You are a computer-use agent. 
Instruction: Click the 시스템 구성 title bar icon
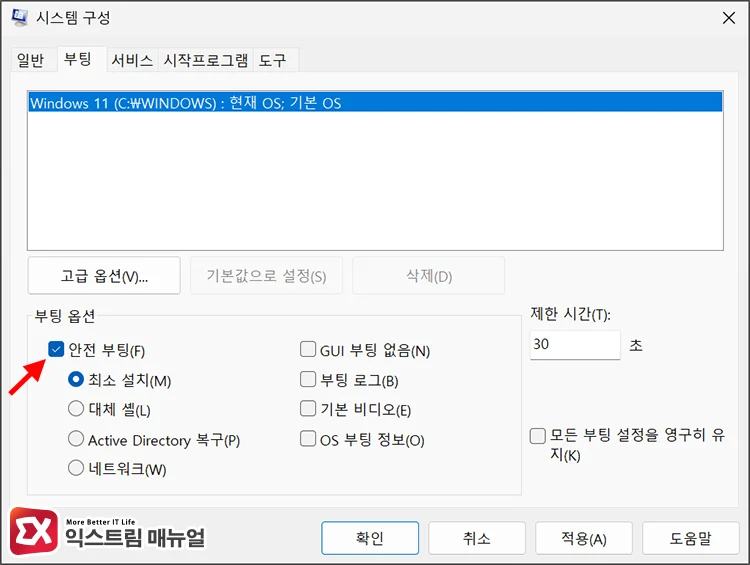pos(20,18)
